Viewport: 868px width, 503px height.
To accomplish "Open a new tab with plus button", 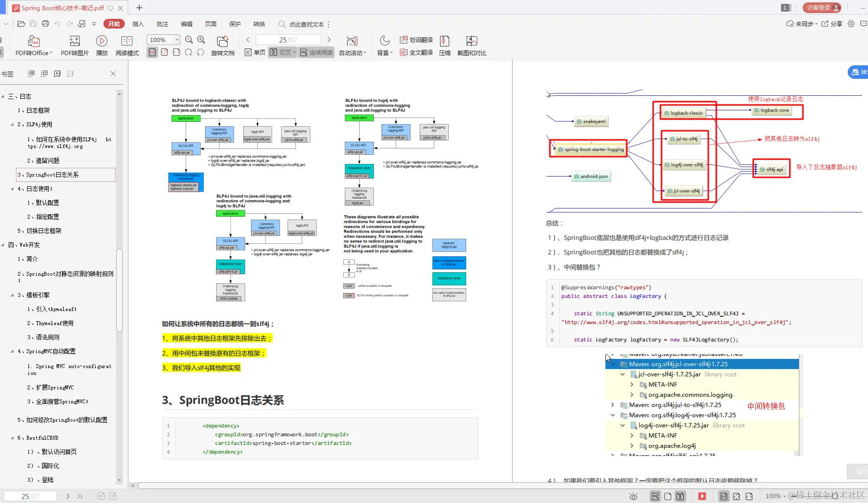I will [x=139, y=8].
